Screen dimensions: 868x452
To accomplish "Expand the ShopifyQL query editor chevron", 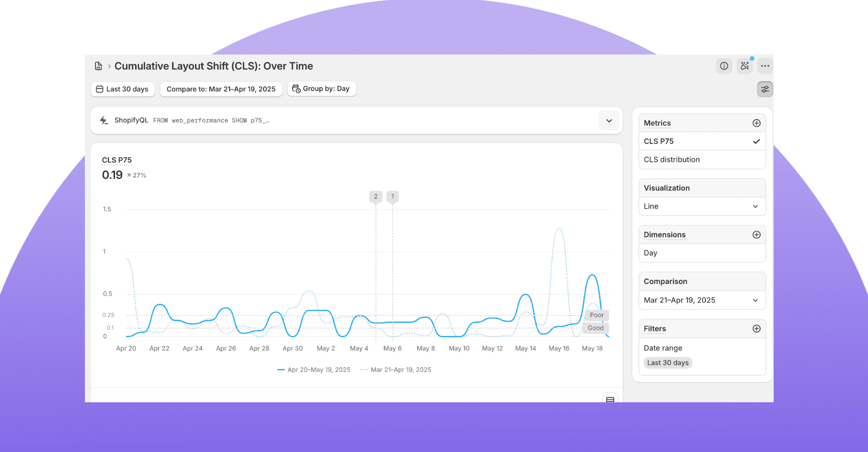I will click(x=609, y=121).
